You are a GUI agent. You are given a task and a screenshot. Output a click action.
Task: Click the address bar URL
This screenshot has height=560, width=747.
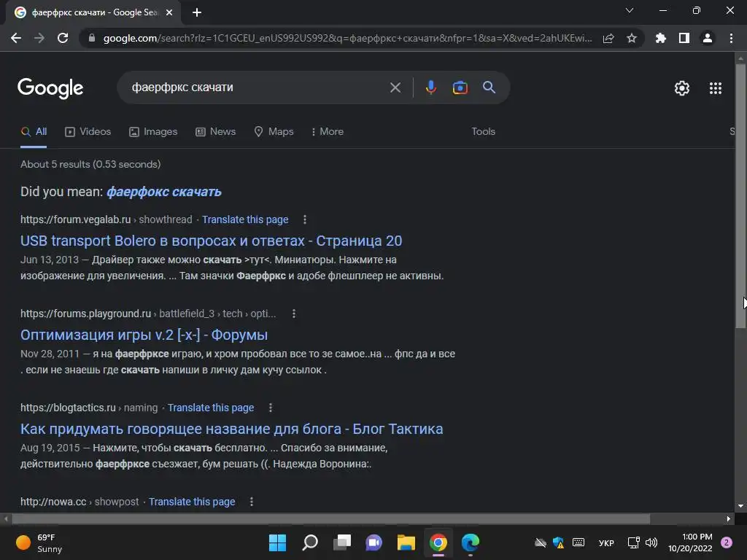pos(348,38)
